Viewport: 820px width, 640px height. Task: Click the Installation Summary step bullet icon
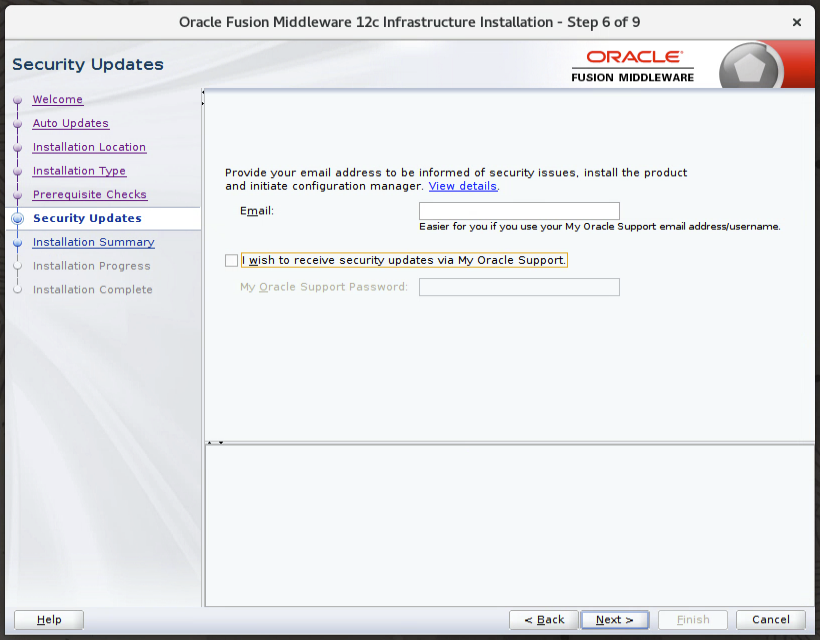[18, 243]
